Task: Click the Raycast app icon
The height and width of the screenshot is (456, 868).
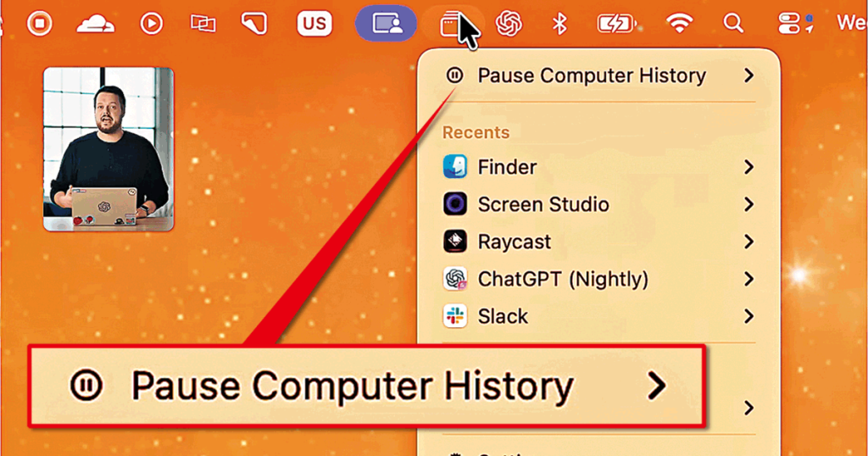Action: 455,242
